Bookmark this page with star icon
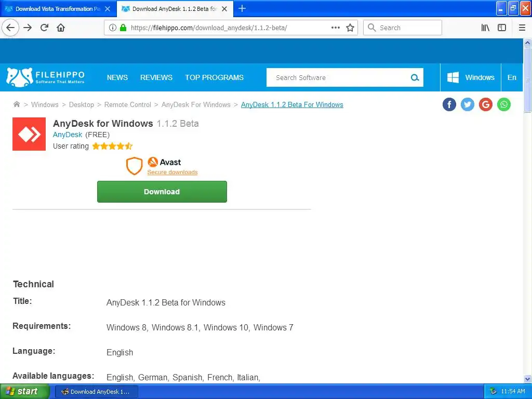This screenshot has height=399, width=532. (x=350, y=28)
